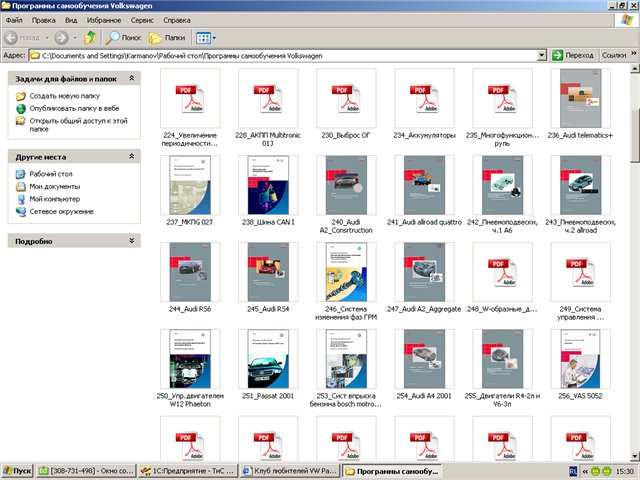Open the Поиск search tool
The width and height of the screenshot is (640, 480).
[123, 38]
